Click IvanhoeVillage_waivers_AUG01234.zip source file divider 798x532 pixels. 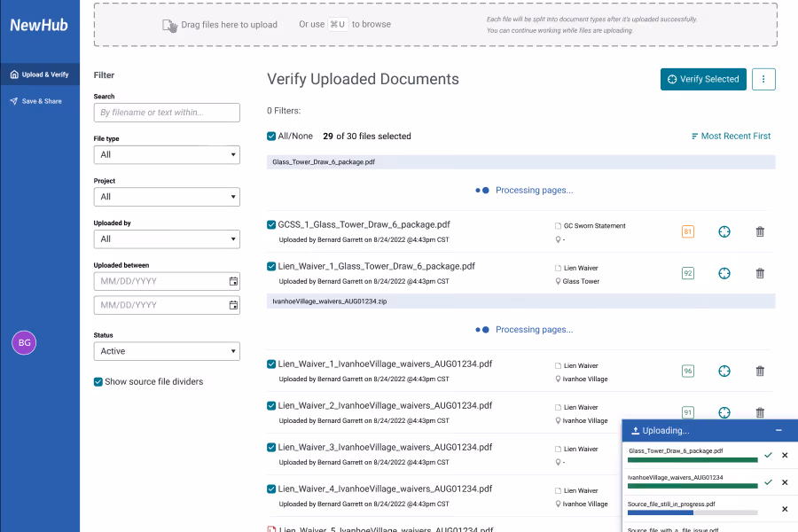point(521,301)
